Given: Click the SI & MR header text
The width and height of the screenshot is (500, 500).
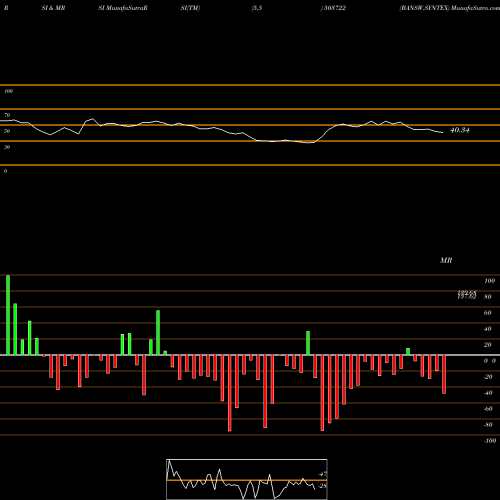Looking at the screenshot, I should [53, 8].
